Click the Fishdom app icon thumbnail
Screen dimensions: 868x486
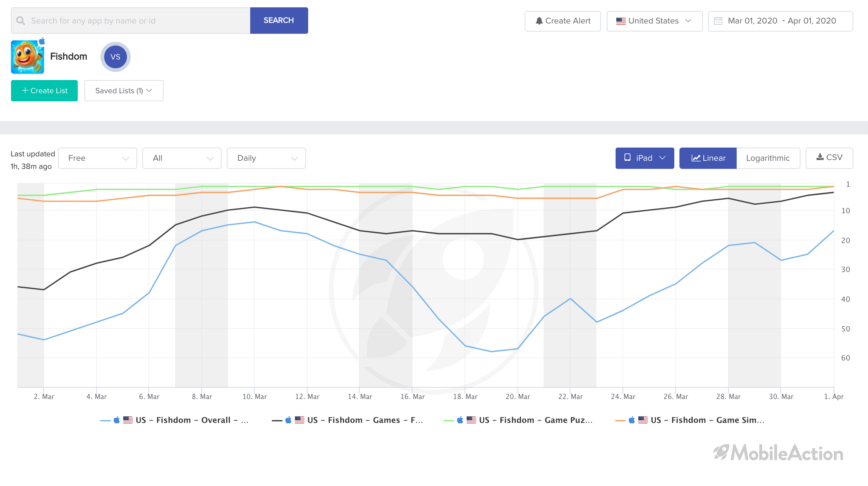point(28,57)
